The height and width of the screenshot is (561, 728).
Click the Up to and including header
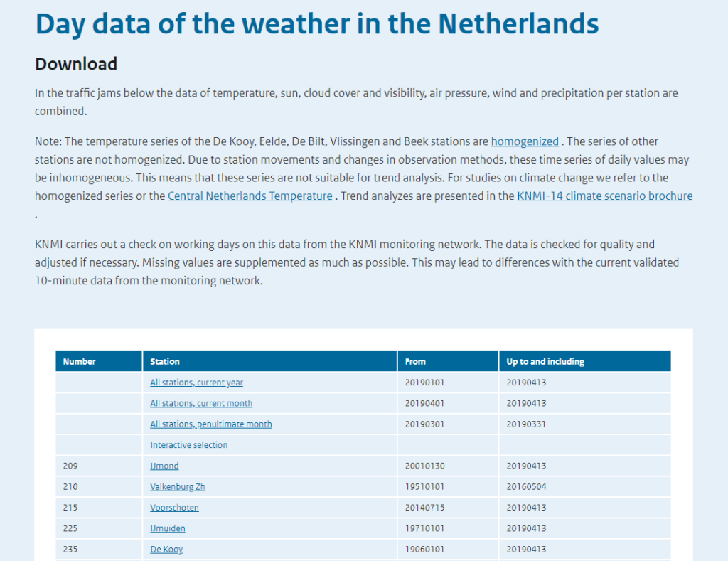tap(545, 361)
